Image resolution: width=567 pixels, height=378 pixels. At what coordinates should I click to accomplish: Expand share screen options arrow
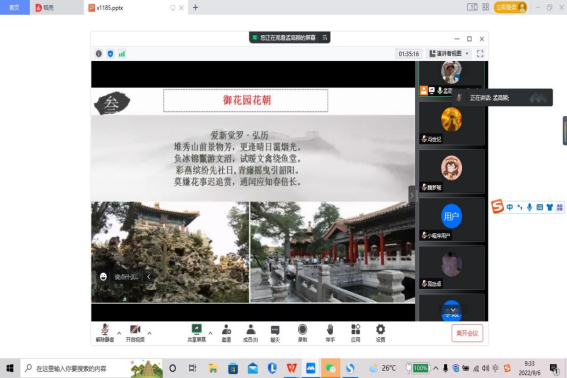coord(210,333)
